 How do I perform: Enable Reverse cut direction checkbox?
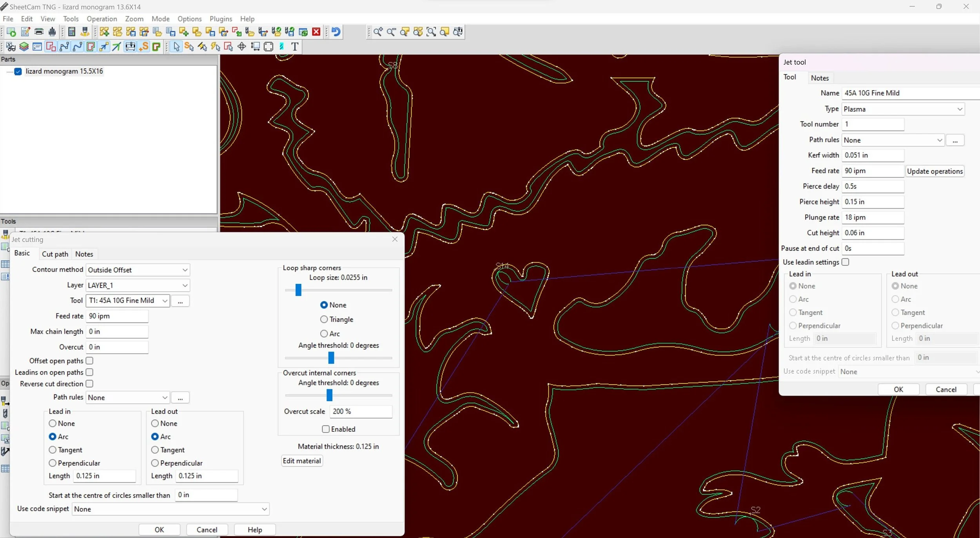point(89,384)
